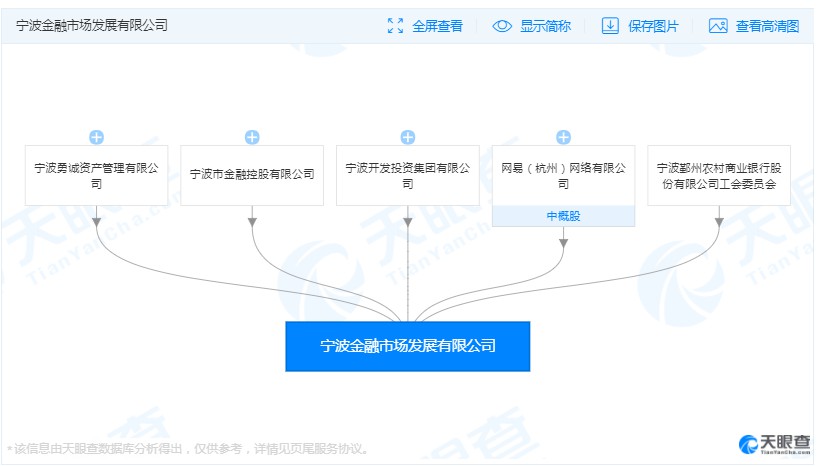Click the 宁波金融市场发展有限公司 header title
Viewport: 821px width, 466px height.
pyautogui.click(x=92, y=25)
